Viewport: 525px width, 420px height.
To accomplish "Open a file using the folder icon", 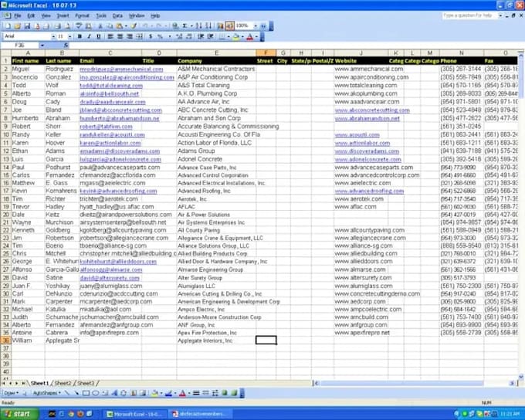I will pos(18,25).
